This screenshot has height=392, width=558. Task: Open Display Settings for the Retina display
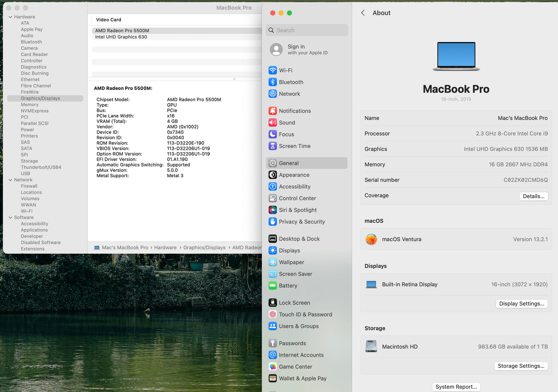(522, 304)
